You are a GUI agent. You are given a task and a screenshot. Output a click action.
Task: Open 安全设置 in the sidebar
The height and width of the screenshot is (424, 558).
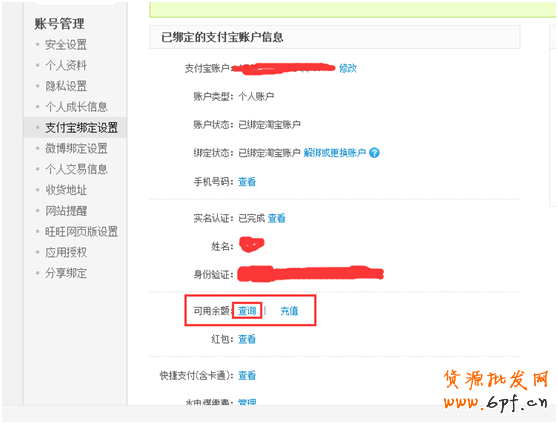tap(66, 45)
